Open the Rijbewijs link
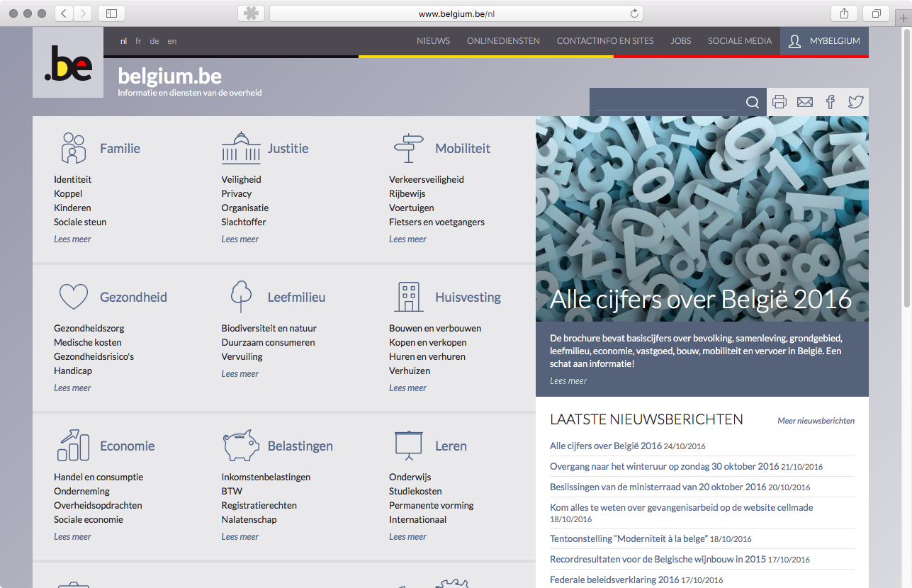912x588 pixels. (407, 194)
